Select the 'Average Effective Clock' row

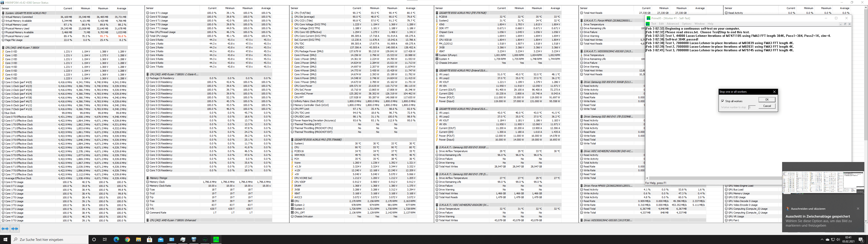pyautogui.click(x=64, y=178)
